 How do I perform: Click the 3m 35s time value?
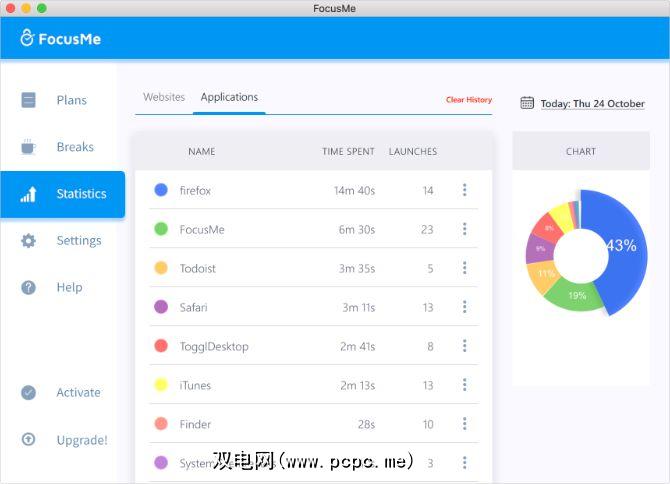(x=357, y=268)
